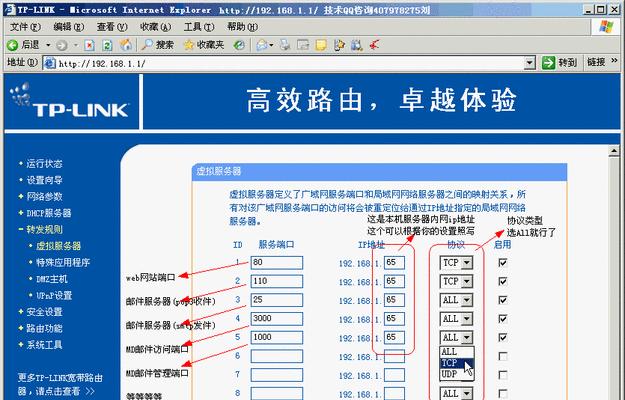Expand 路由功能 in the sidebar
The image size is (625, 400).
point(44,328)
